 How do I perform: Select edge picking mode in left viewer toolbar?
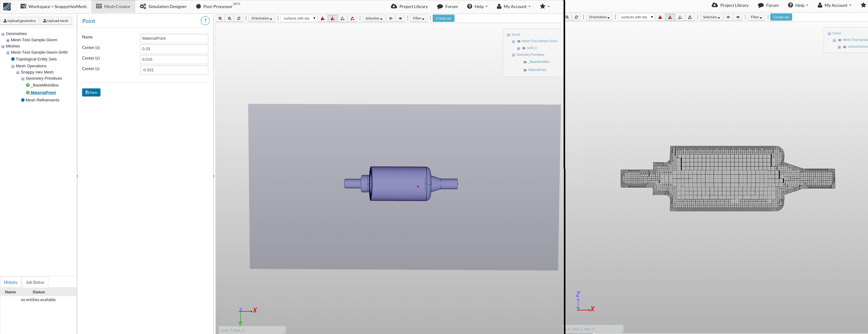pos(342,19)
